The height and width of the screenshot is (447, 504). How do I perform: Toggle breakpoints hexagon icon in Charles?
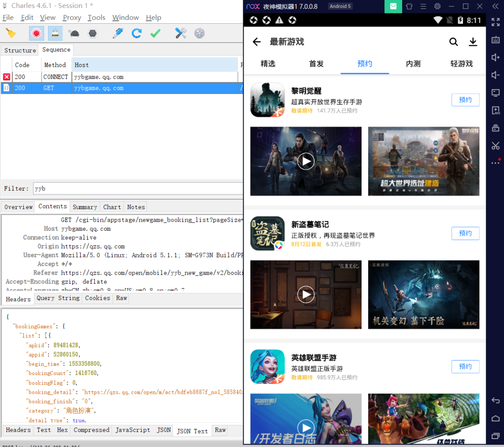point(92,33)
